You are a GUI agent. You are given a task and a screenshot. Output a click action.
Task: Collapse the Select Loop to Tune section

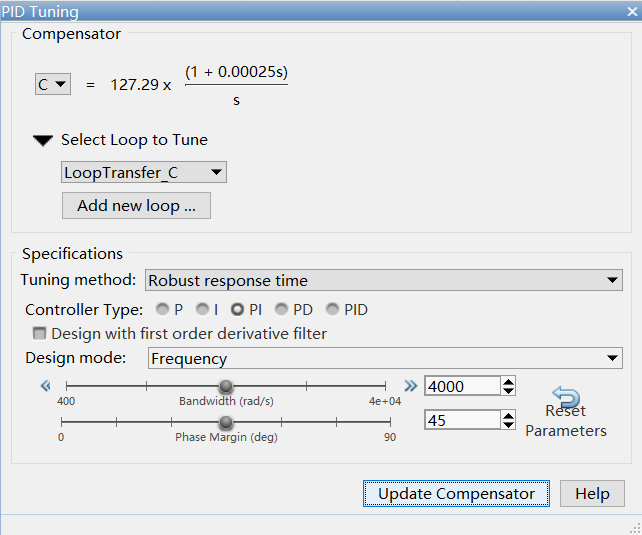pos(42,141)
